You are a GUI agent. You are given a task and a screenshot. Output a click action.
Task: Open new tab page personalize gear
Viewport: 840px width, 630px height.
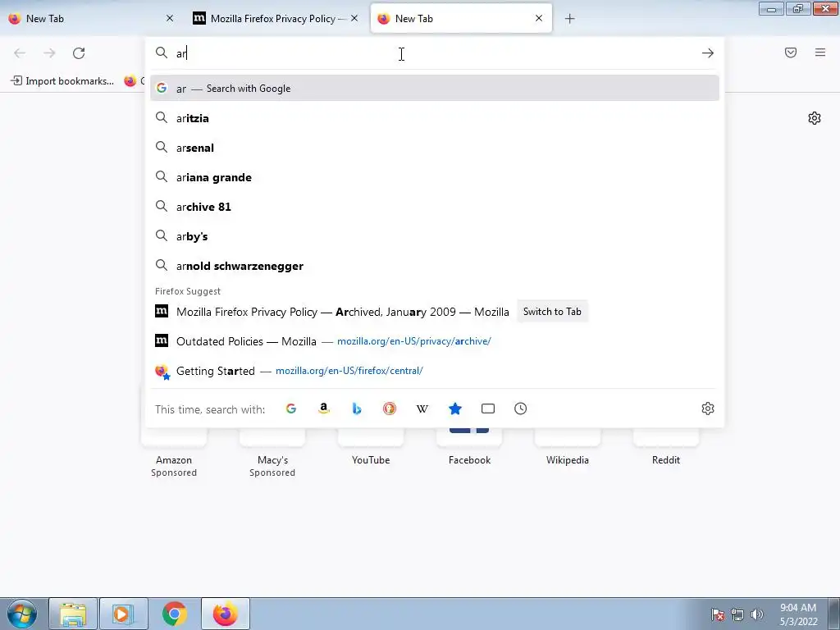pyautogui.click(x=815, y=118)
